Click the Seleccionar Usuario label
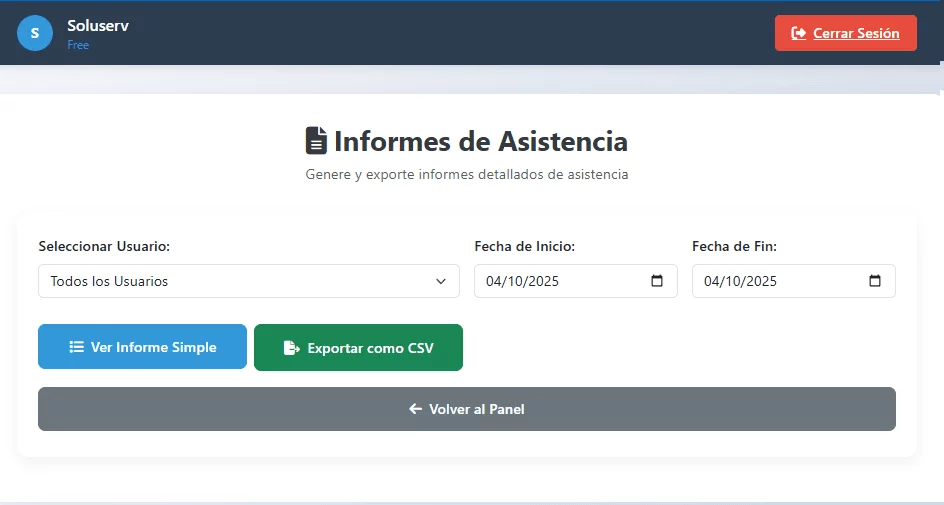The image size is (944, 505). pos(104,246)
